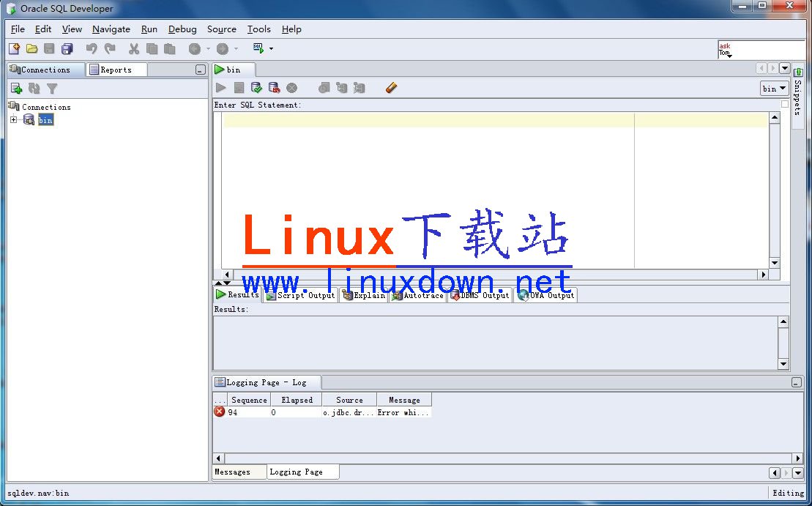The width and height of the screenshot is (812, 506).
Task: Select the Connections tab
Action: click(x=45, y=70)
